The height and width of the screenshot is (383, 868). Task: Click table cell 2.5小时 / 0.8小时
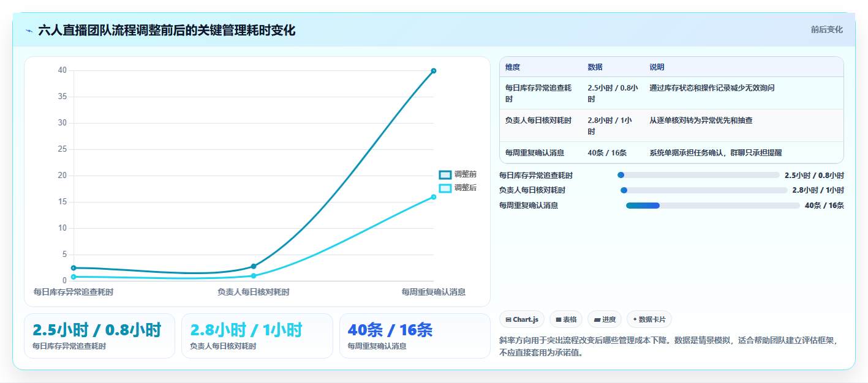click(x=613, y=93)
